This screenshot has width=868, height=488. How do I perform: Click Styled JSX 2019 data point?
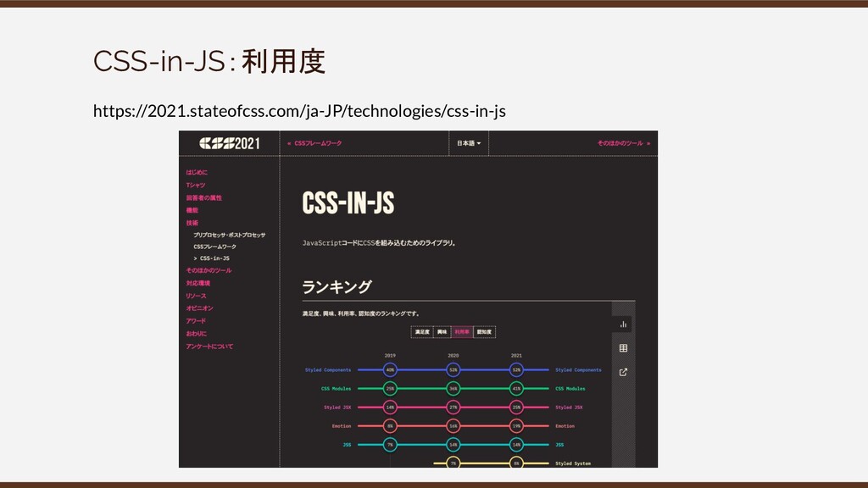(x=390, y=408)
